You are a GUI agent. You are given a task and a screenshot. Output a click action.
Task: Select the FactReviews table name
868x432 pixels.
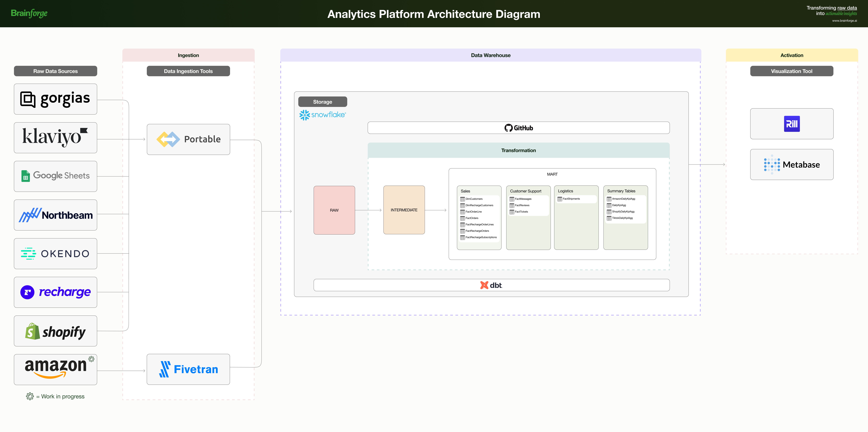pyautogui.click(x=522, y=205)
